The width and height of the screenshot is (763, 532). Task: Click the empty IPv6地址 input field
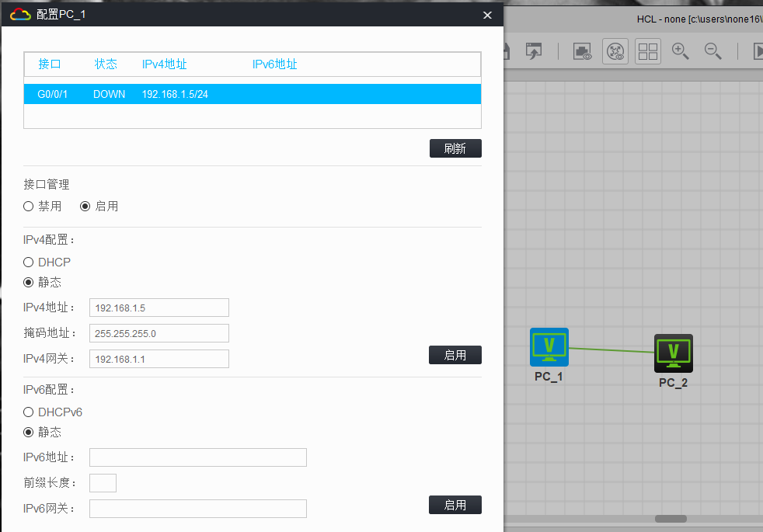(x=198, y=457)
